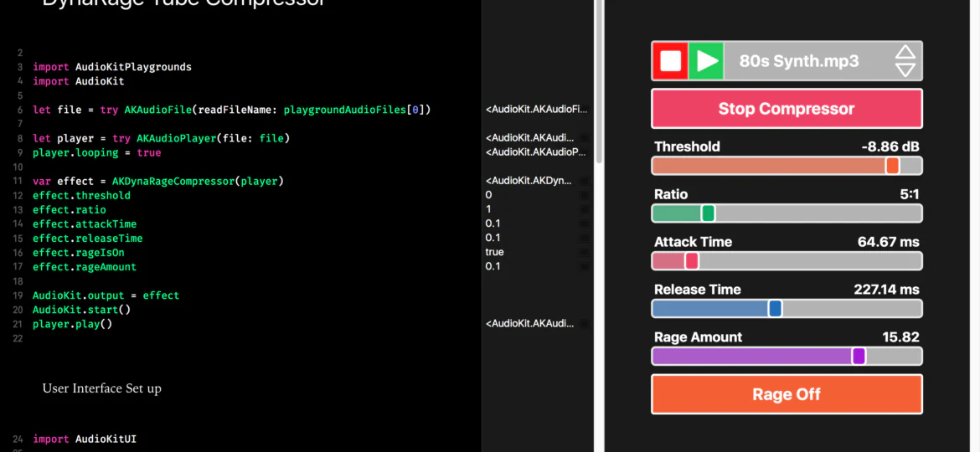Image resolution: width=980 pixels, height=452 pixels.
Task: Select previous audio file with up arrow
Action: pyautogui.click(x=905, y=53)
